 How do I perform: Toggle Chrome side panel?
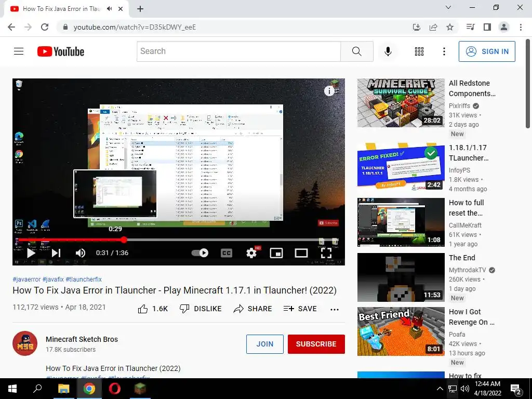(487, 27)
